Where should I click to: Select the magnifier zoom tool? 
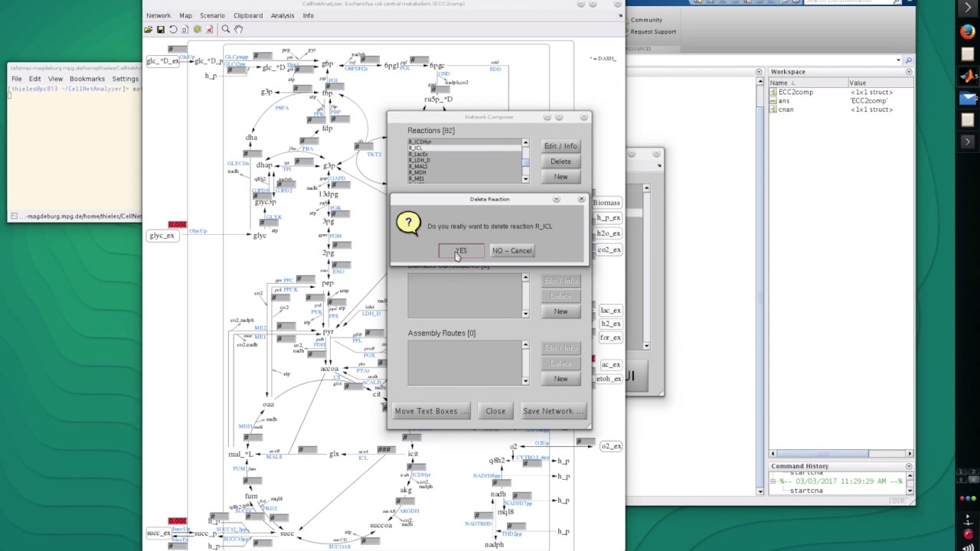pos(226,29)
